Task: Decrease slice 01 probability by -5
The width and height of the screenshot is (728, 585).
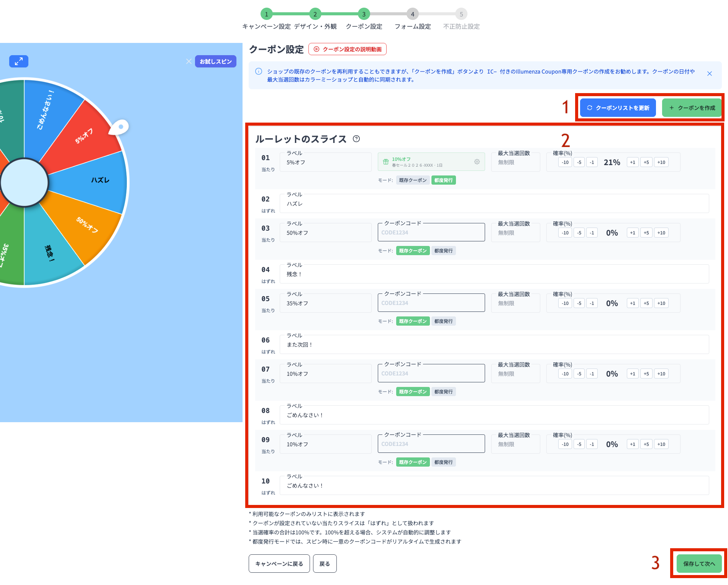Action: click(579, 162)
